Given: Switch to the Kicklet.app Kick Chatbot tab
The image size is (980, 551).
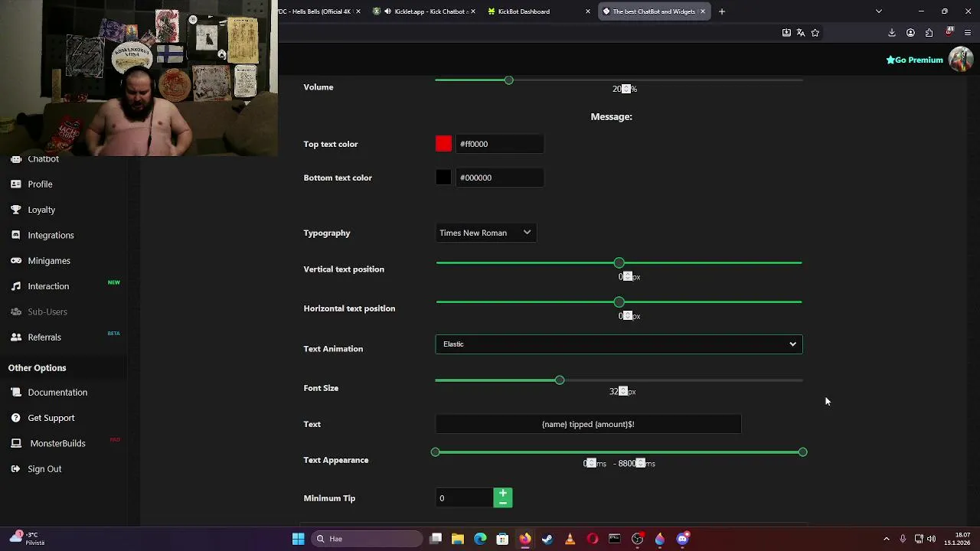Looking at the screenshot, I should pyautogui.click(x=423, y=11).
